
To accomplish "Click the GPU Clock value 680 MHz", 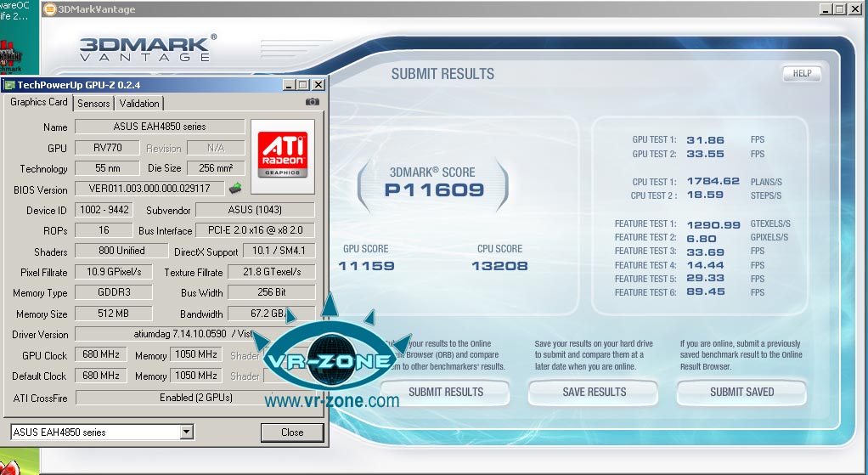I will (x=101, y=354).
